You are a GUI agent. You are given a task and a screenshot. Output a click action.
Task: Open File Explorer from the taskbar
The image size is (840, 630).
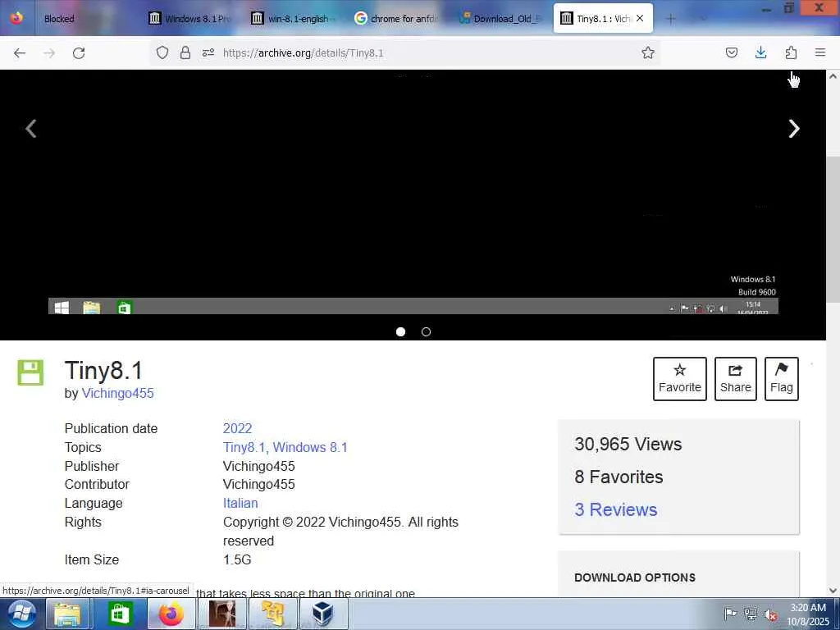pos(67,614)
